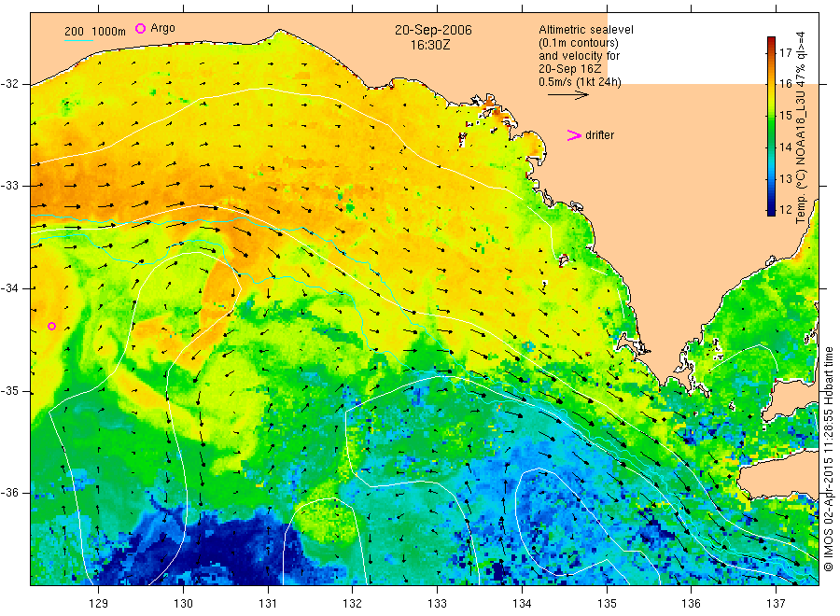The height and width of the screenshot is (616, 840).
Task: Click the longitude label 133
Action: (x=437, y=603)
